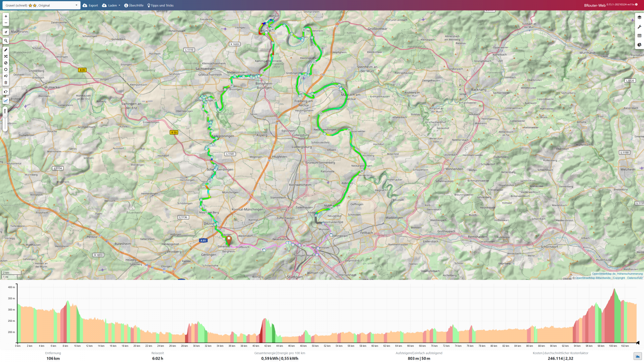Open profile settings wrench icon
Screen dimensions: 644x362
(639, 27)
